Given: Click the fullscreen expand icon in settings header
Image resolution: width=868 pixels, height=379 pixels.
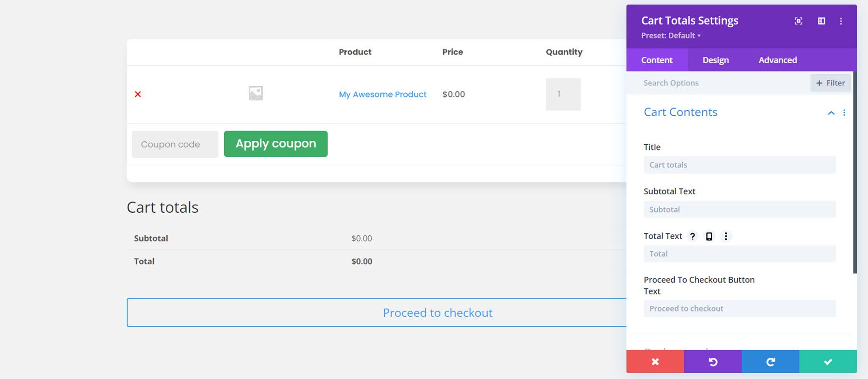Looking at the screenshot, I should click(799, 21).
